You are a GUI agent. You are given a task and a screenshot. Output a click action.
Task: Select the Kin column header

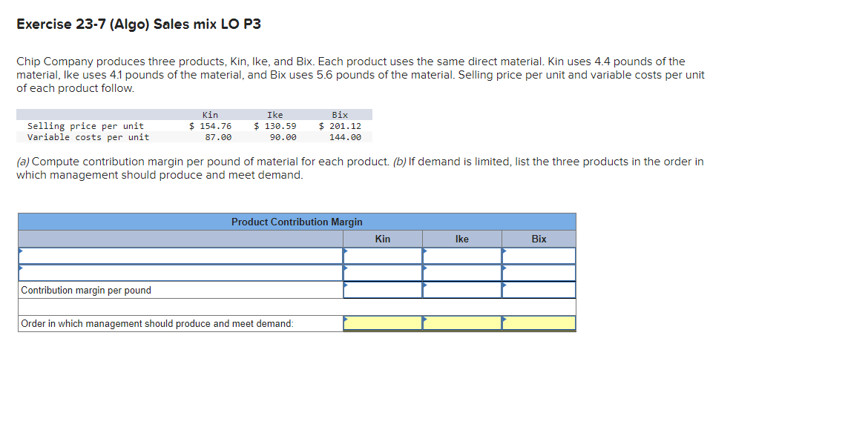(x=382, y=238)
